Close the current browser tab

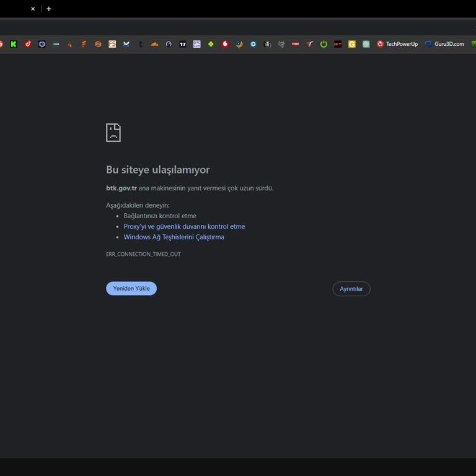[33, 9]
